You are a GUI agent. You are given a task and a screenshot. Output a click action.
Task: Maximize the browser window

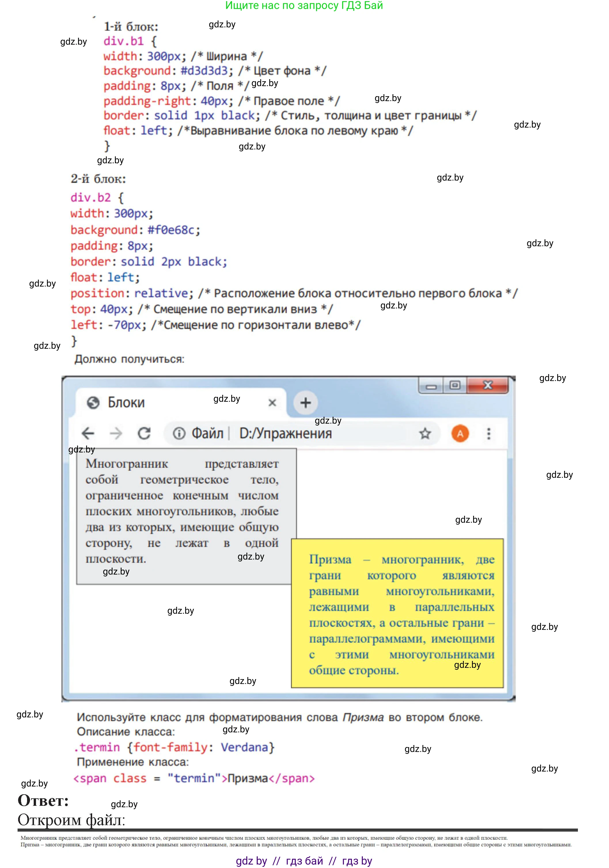[455, 386]
